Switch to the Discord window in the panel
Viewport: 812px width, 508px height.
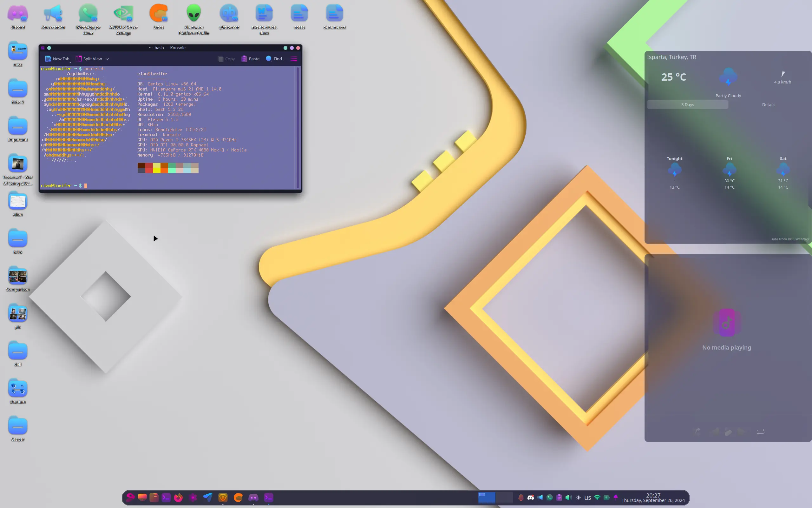[253, 497]
